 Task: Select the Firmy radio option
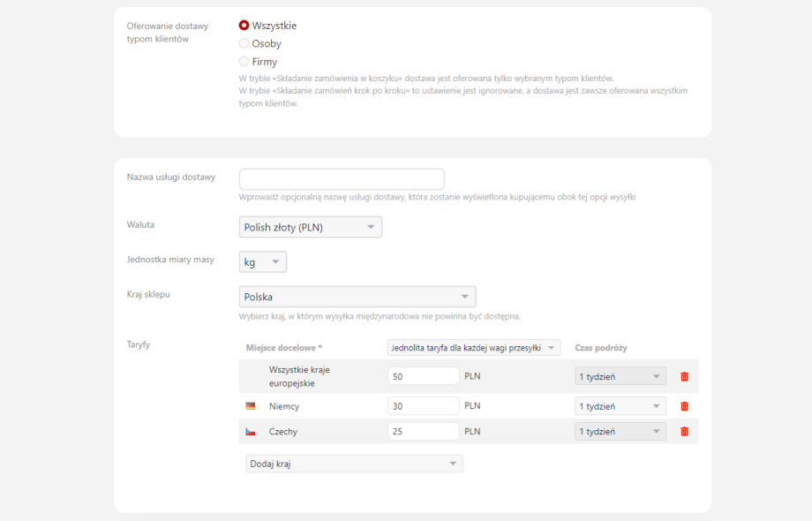click(x=244, y=62)
